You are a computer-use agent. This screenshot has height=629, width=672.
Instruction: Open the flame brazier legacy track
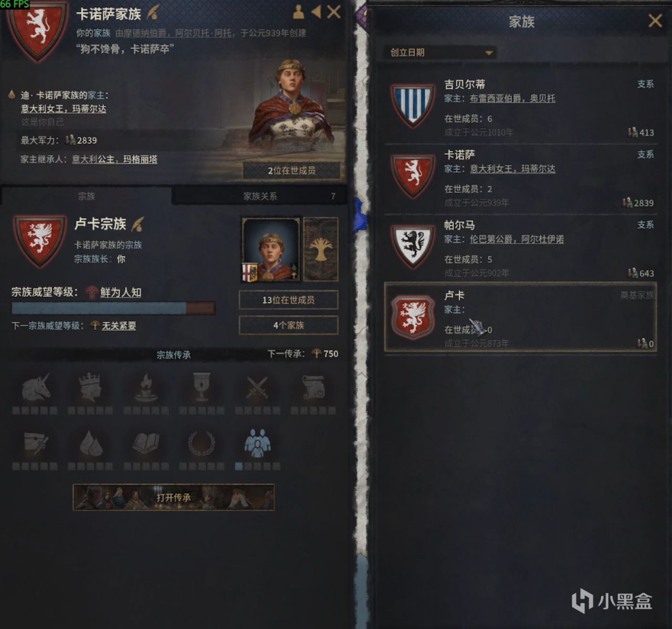coord(146,388)
